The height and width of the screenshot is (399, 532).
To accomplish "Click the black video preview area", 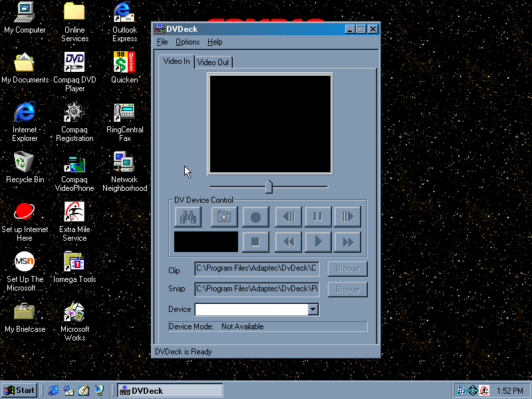I will [x=270, y=124].
